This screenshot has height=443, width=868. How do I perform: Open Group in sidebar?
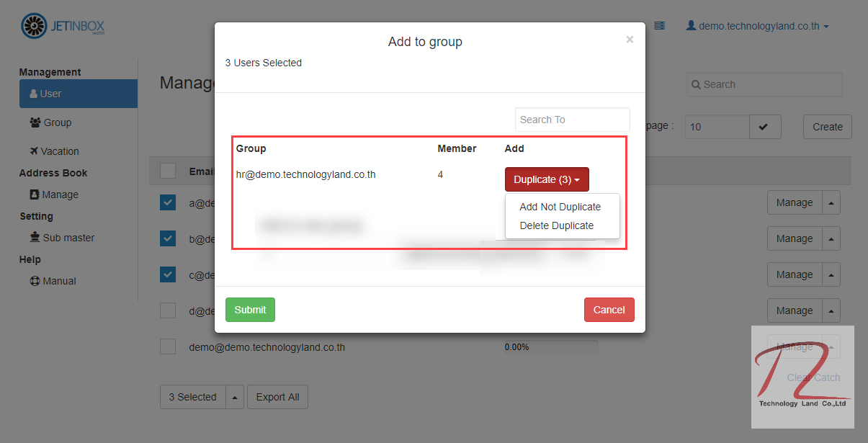50,122
